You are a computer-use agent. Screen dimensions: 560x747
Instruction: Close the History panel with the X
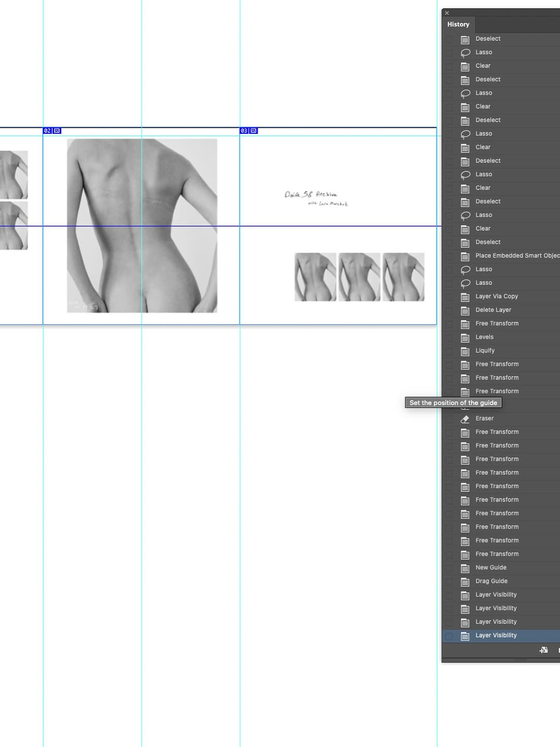pos(447,13)
